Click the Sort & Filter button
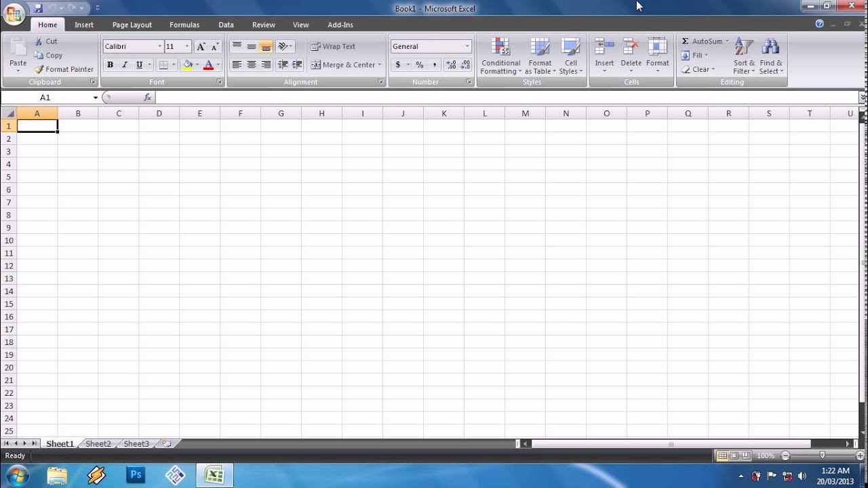 pyautogui.click(x=744, y=56)
